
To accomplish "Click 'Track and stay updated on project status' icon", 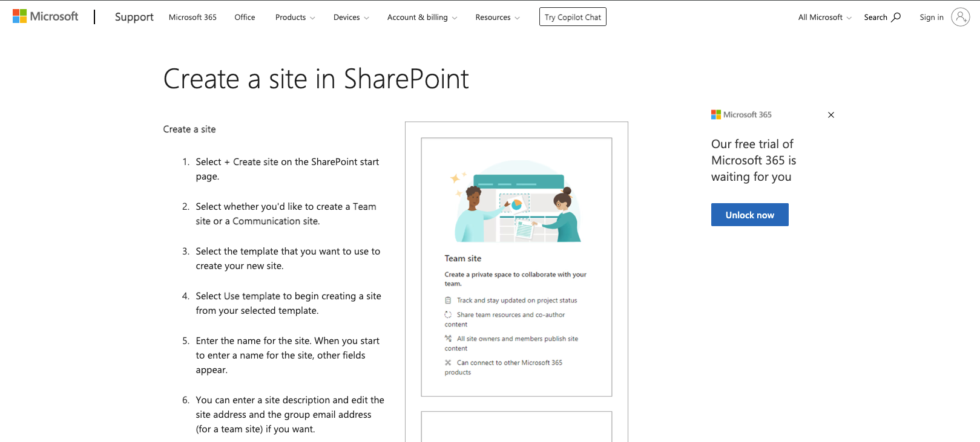I will click(x=448, y=301).
